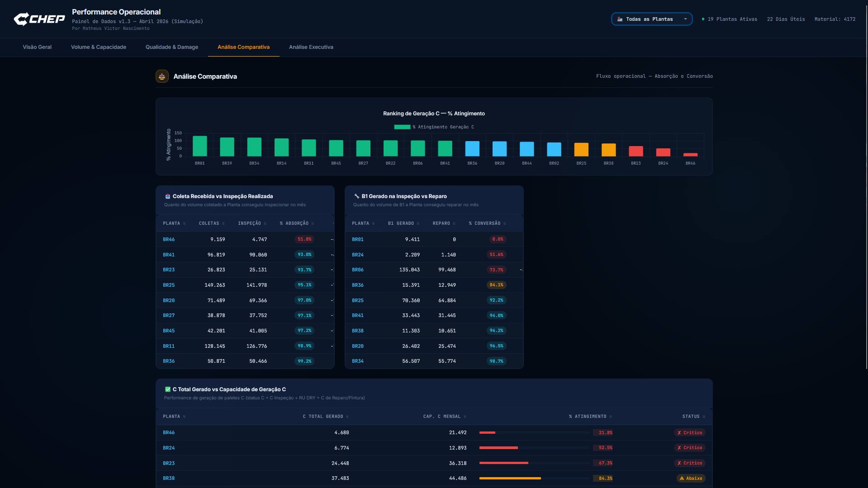Click the wrench icon beside B1 Gerado title
The width and height of the screenshot is (868, 488).
[x=356, y=196]
